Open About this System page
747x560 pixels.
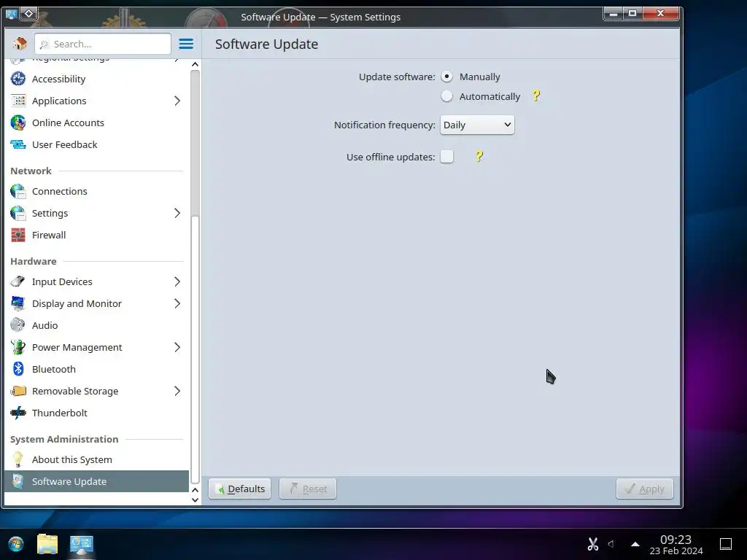pos(97,460)
